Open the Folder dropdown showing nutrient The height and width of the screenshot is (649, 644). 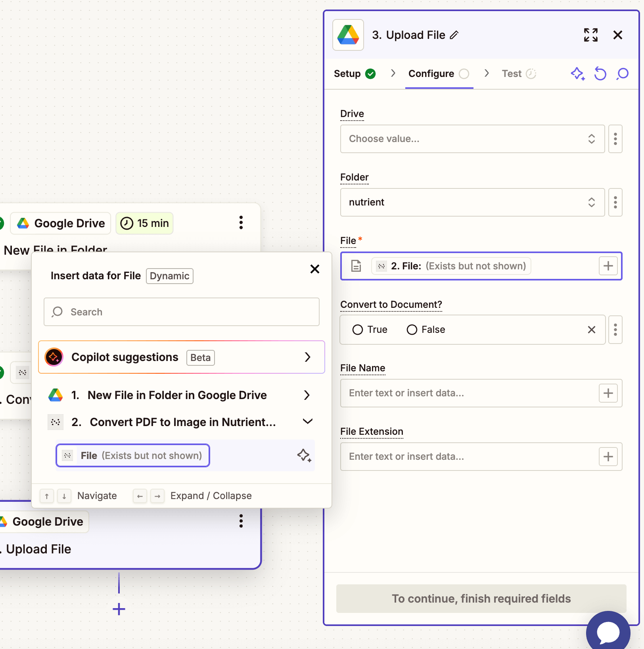[472, 202]
